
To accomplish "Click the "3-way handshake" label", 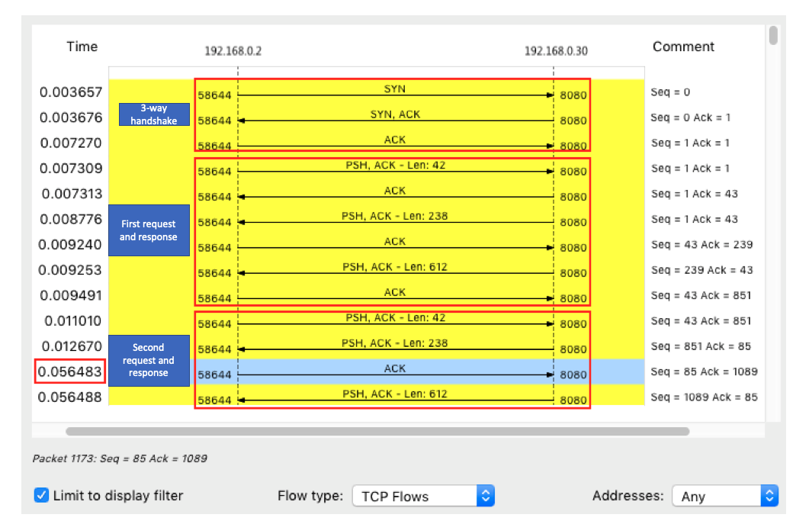I will pyautogui.click(x=153, y=114).
